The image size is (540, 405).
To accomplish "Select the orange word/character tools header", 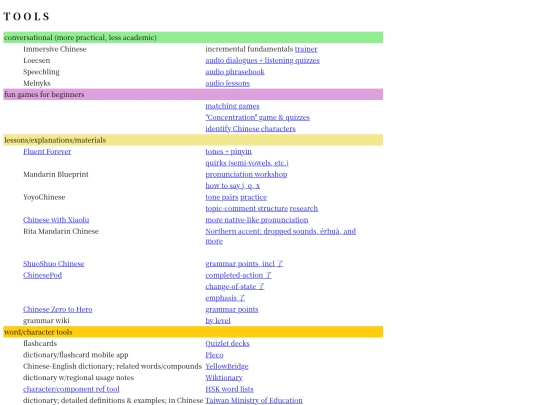I will point(193,332).
